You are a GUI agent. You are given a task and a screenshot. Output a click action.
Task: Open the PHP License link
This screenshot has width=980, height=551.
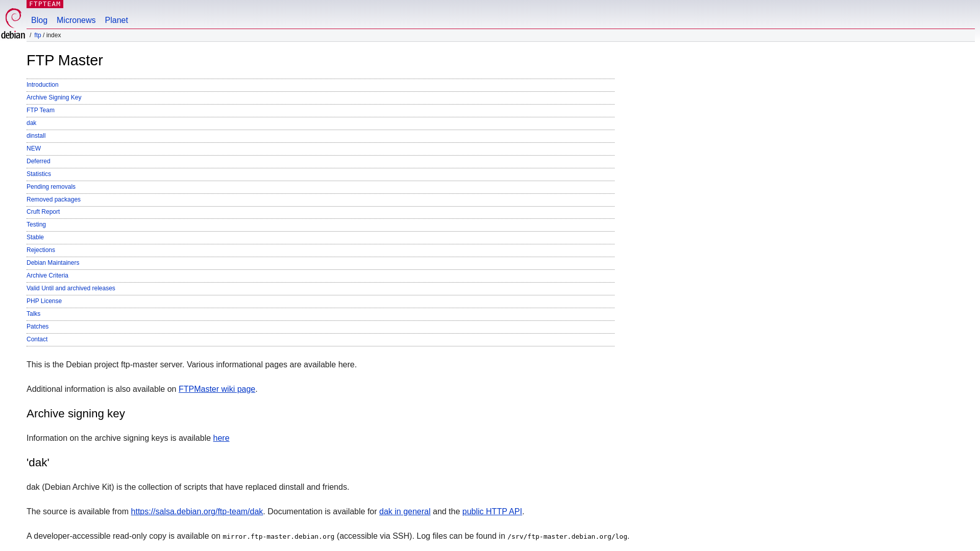tap(44, 301)
